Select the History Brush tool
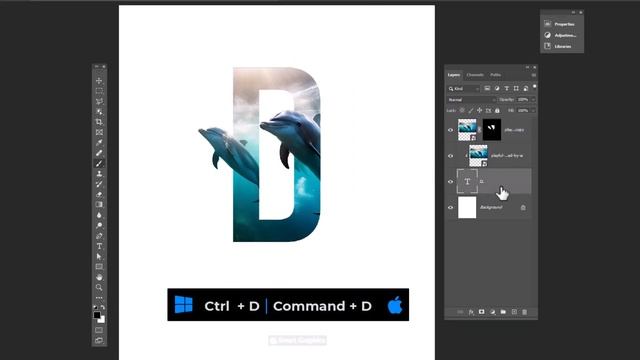640x360 pixels. click(x=99, y=184)
